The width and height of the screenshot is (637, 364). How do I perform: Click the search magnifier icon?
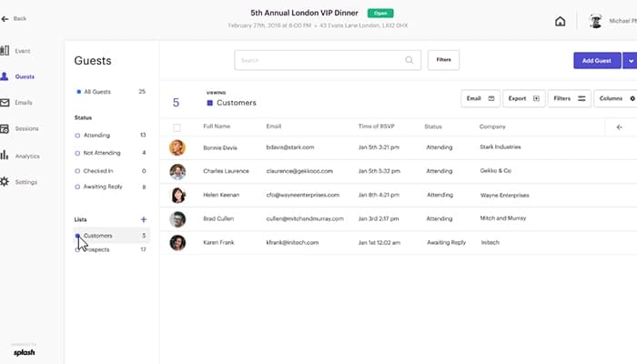pos(409,61)
